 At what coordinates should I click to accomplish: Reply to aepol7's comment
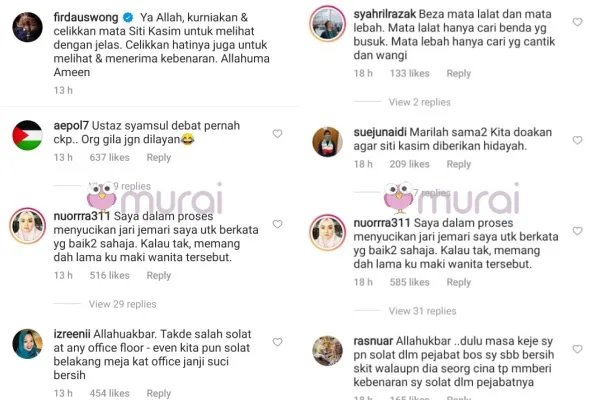[159, 158]
